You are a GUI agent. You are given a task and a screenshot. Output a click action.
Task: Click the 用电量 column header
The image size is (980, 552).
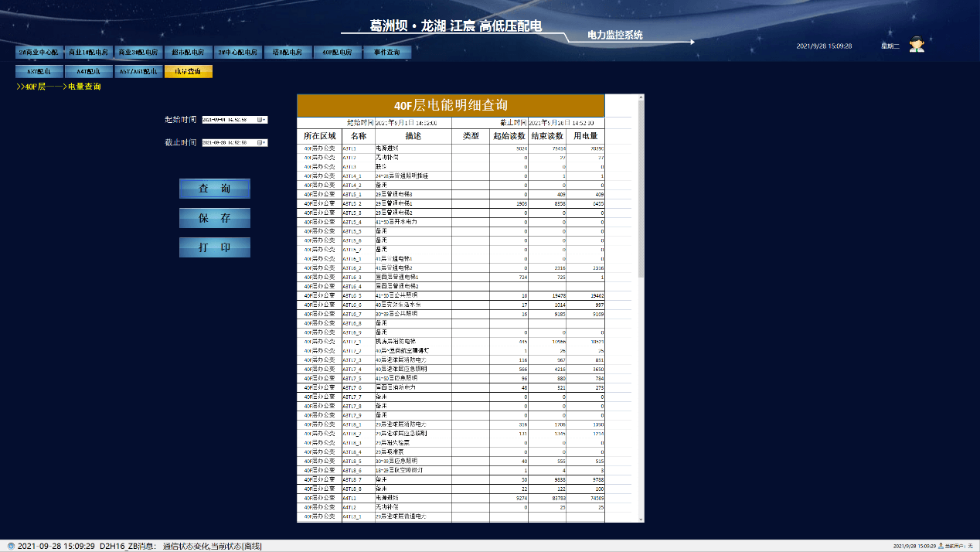coord(585,136)
